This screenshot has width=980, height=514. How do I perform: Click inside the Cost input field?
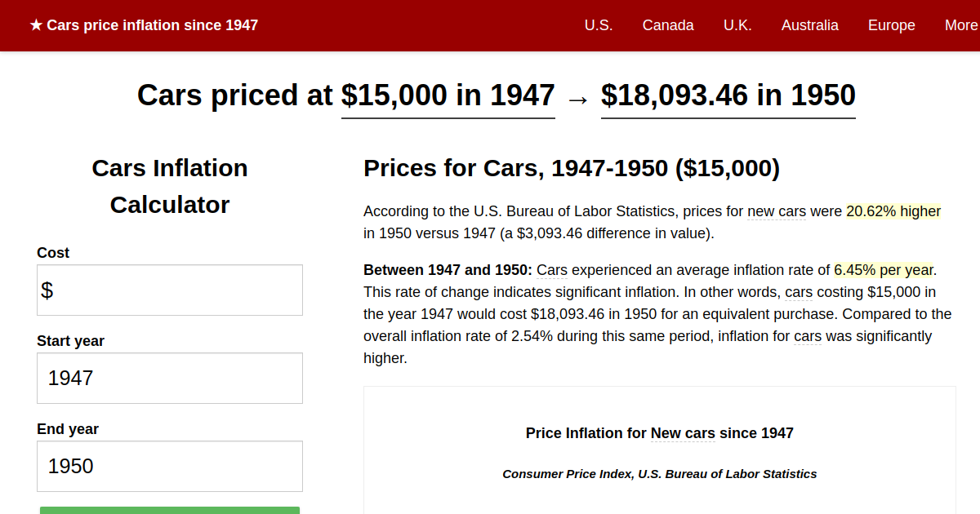[169, 290]
